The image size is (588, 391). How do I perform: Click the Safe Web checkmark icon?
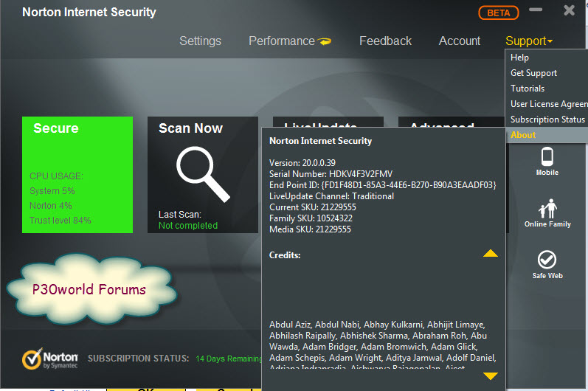(x=547, y=260)
